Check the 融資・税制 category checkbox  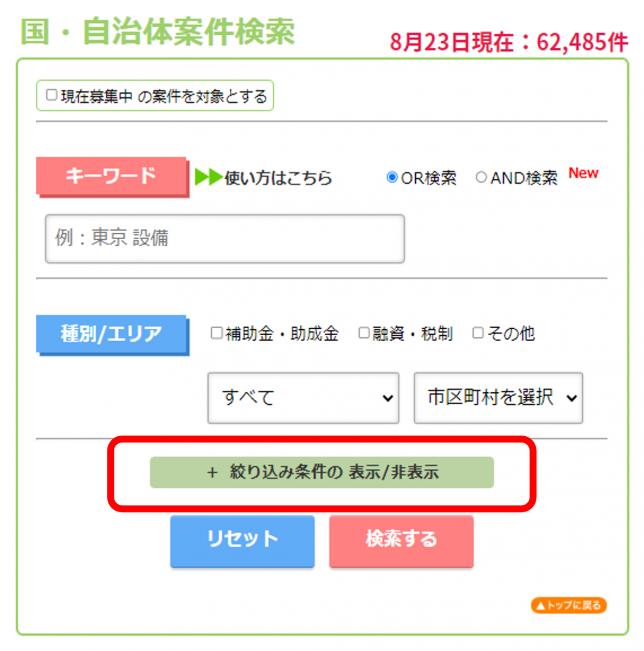(x=364, y=333)
